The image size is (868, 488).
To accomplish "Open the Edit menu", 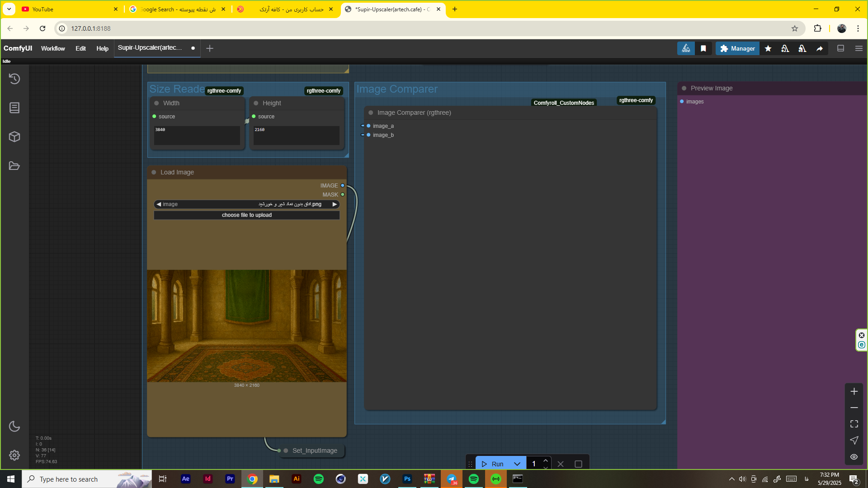I will pyautogui.click(x=80, y=48).
